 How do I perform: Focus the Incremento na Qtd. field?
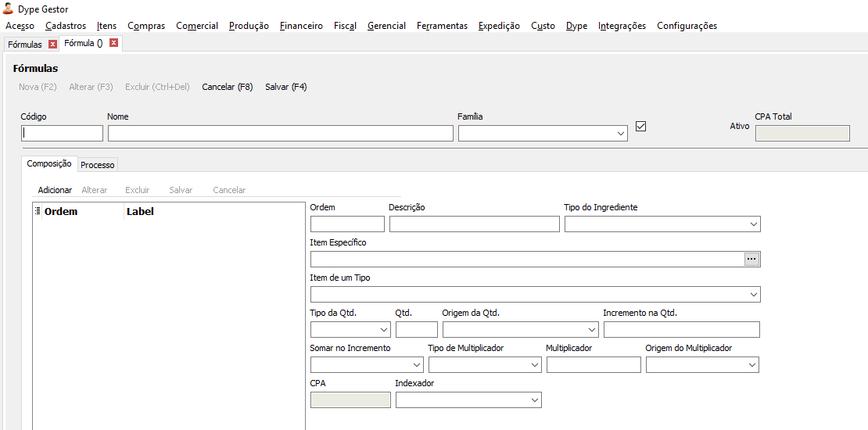click(x=681, y=330)
